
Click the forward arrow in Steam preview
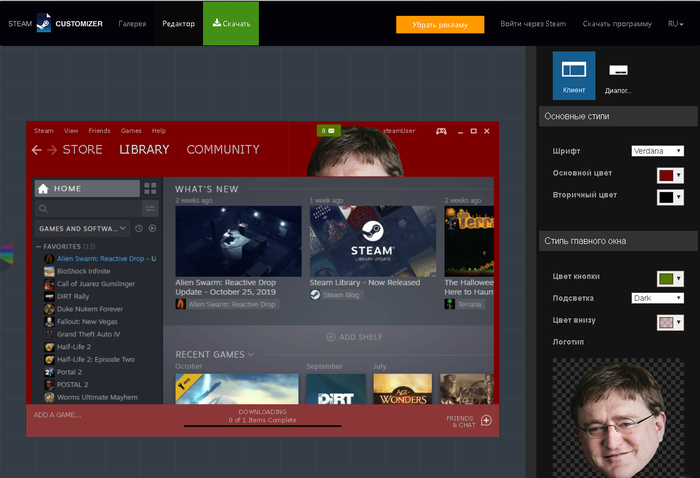(52, 150)
